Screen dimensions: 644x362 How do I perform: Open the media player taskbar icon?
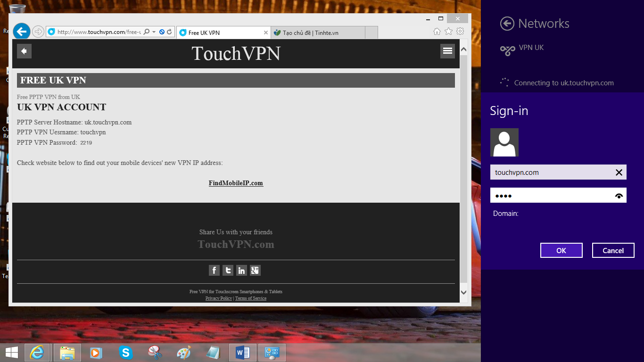coord(96,353)
